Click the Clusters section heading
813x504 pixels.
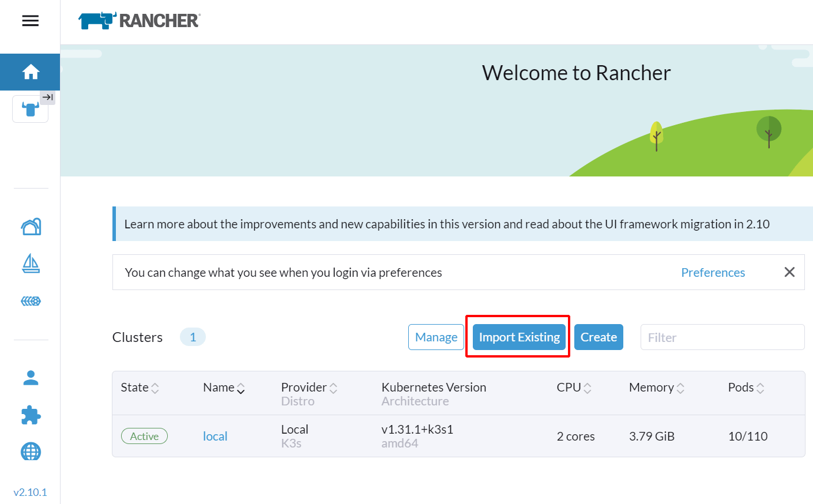pos(137,337)
